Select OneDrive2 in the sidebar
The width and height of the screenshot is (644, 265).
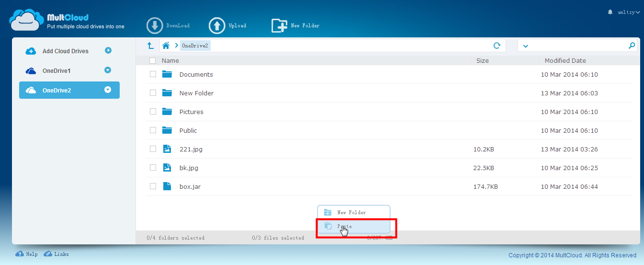(69, 90)
